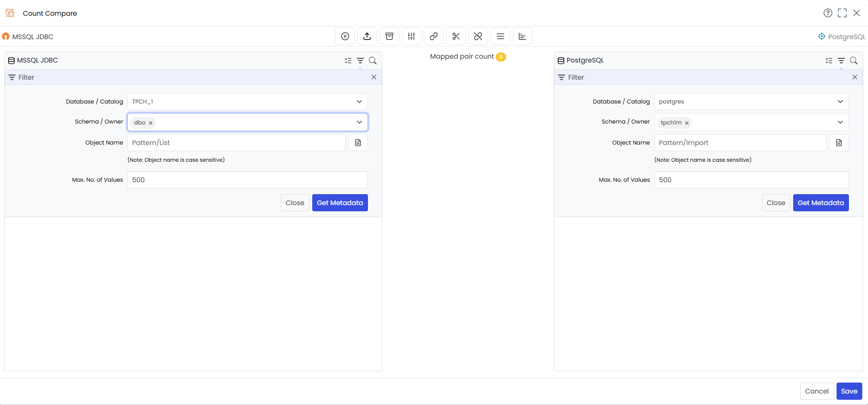Click the PostgreSQL panel database icon
The height and width of the screenshot is (405, 868).
[561, 61]
